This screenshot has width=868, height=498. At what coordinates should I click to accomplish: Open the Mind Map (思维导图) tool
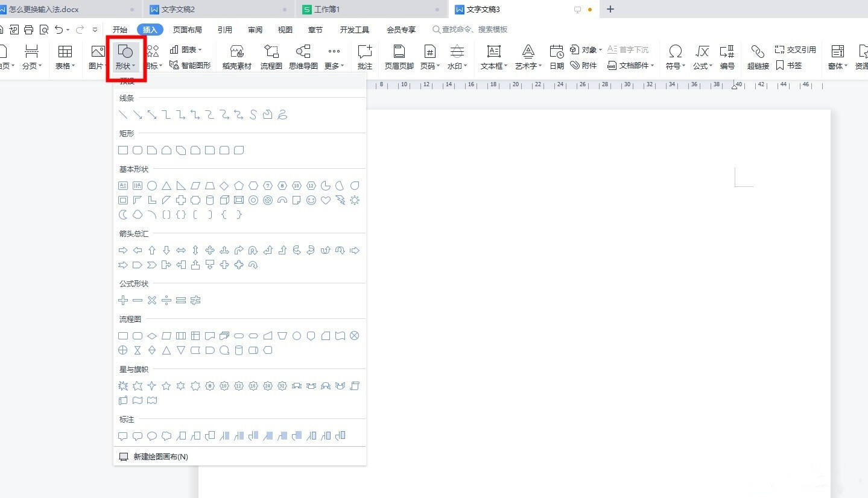(x=303, y=57)
